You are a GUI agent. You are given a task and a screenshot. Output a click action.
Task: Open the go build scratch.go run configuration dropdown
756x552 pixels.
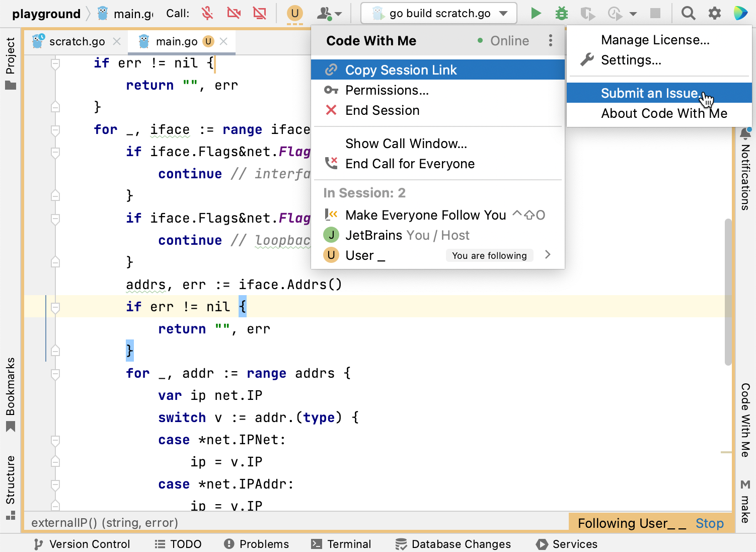[x=439, y=13]
